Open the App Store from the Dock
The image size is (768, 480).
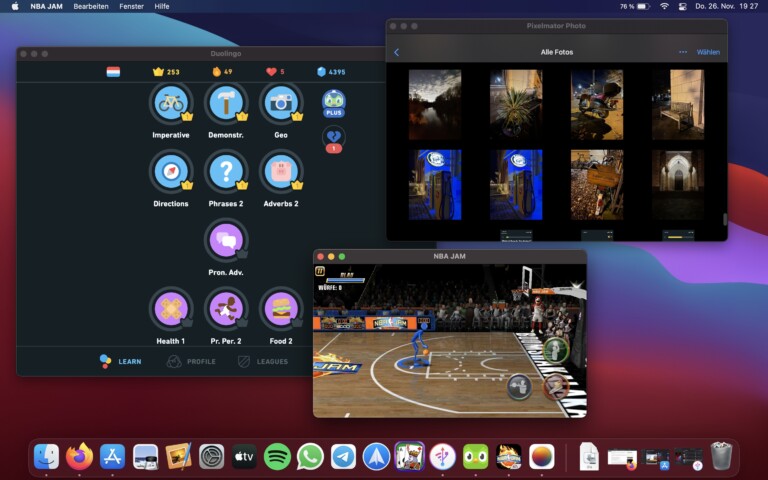(112, 456)
